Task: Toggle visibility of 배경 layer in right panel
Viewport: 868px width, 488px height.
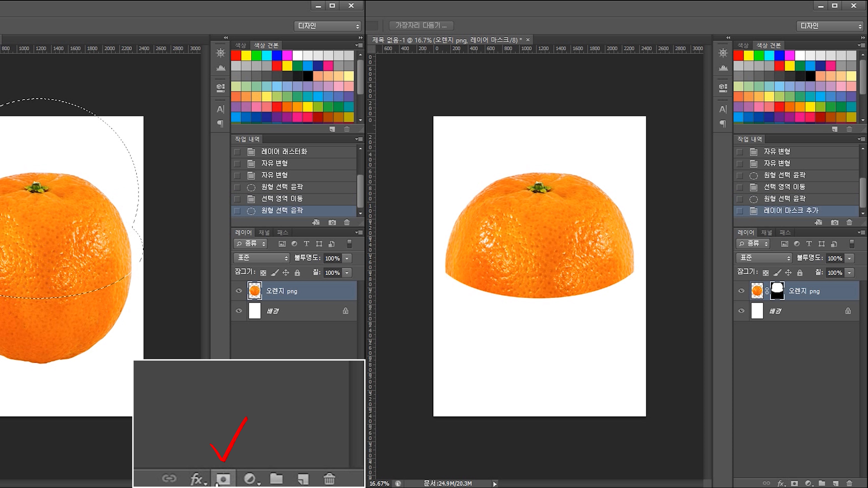Action: coord(741,310)
